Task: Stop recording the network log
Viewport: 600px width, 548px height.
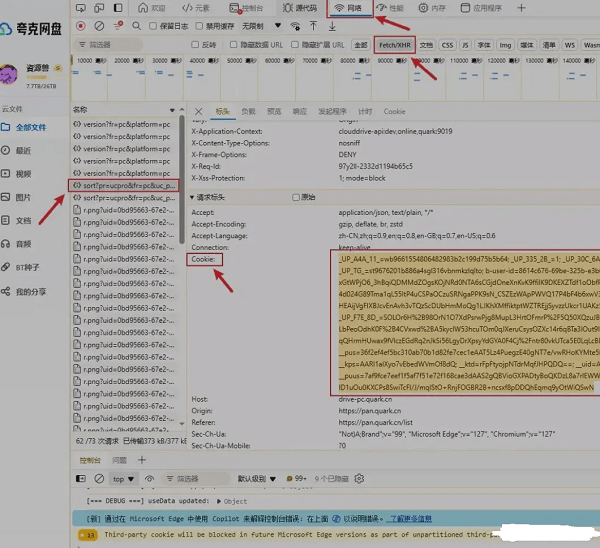Action: point(81,26)
